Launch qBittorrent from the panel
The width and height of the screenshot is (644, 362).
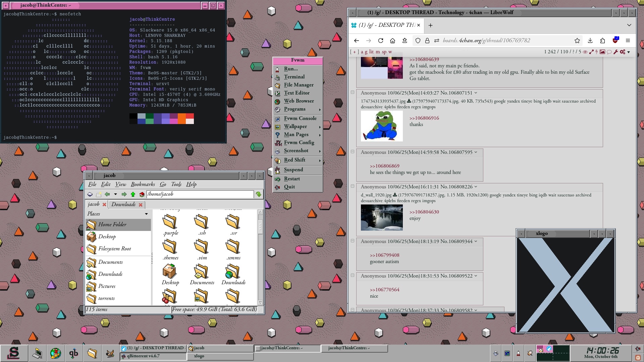tap(73, 353)
